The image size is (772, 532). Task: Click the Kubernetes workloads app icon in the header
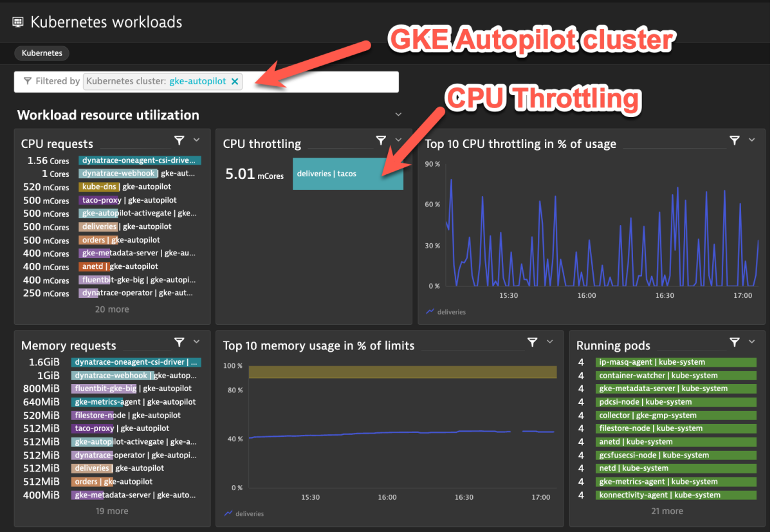click(x=17, y=21)
